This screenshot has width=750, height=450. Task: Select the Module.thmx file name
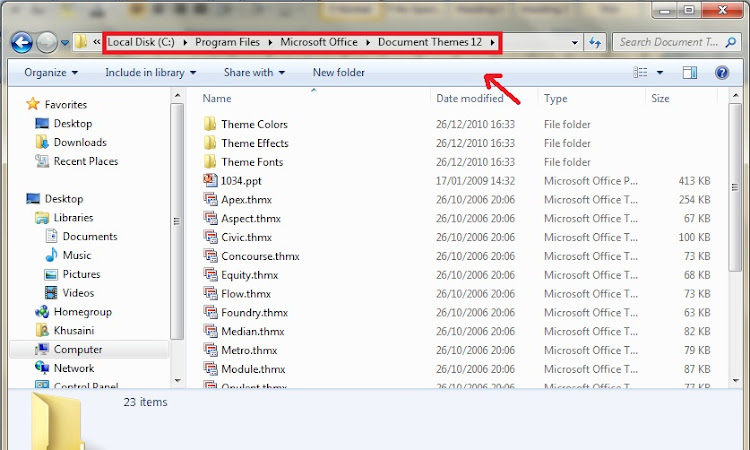[x=253, y=369]
